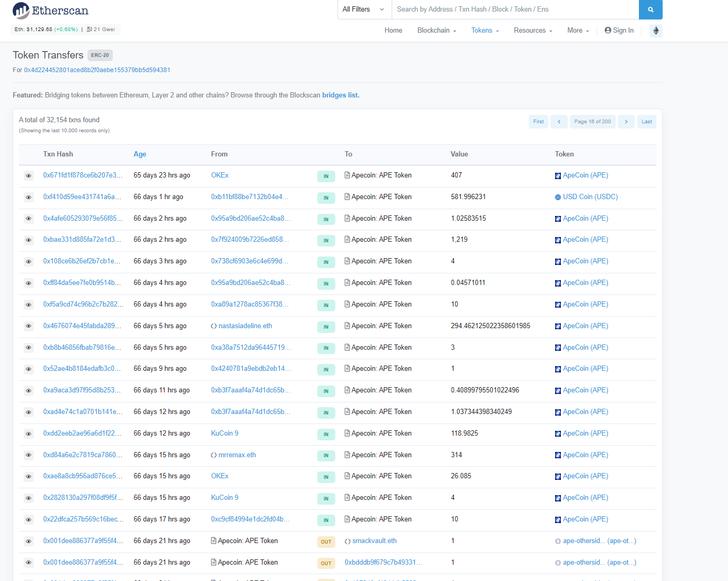This screenshot has width=728, height=581.
Task: Click Sign In
Action: [619, 31]
